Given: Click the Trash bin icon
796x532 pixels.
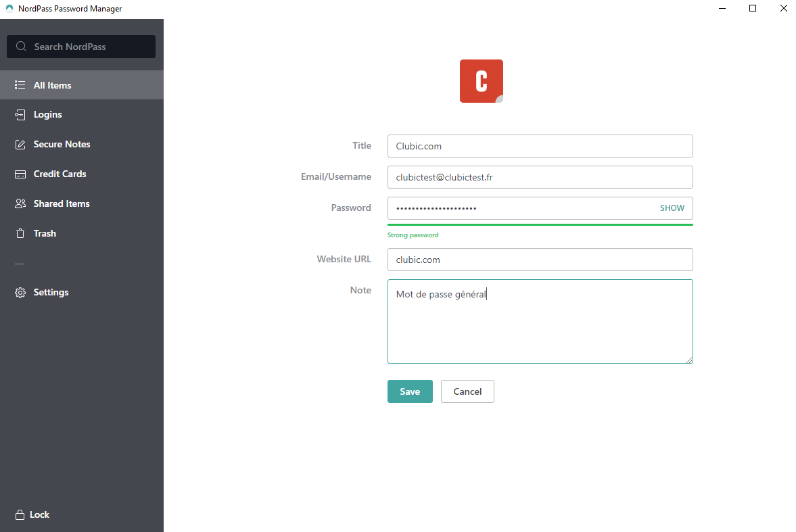Looking at the screenshot, I should [20, 233].
